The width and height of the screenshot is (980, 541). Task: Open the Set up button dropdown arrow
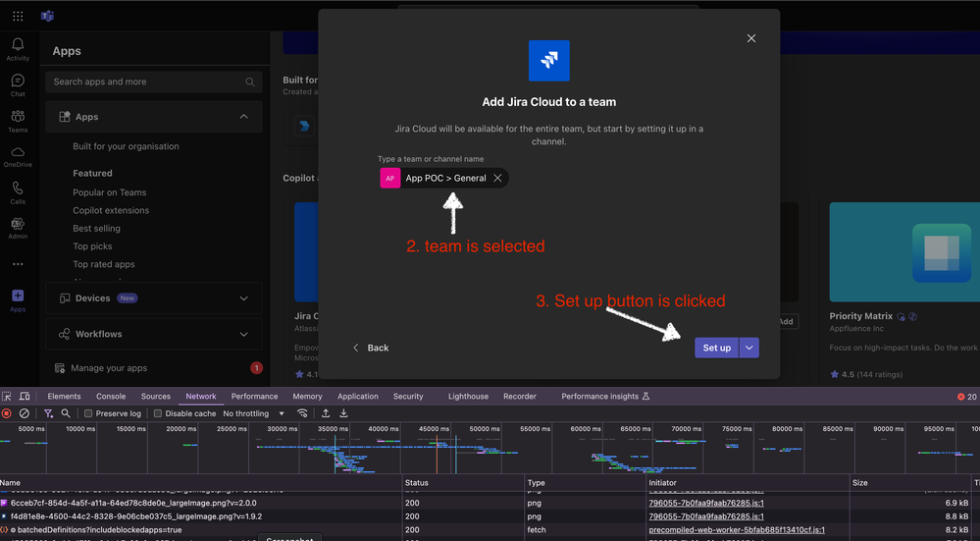point(748,348)
